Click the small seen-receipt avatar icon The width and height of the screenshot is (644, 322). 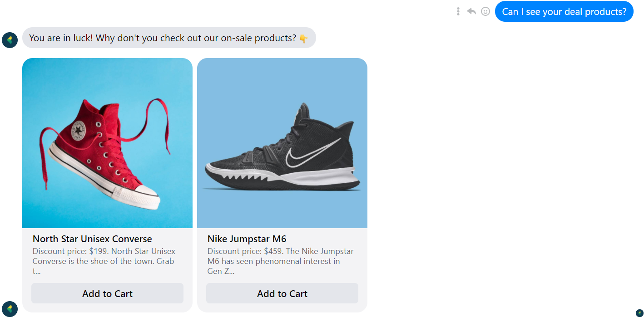click(x=639, y=313)
